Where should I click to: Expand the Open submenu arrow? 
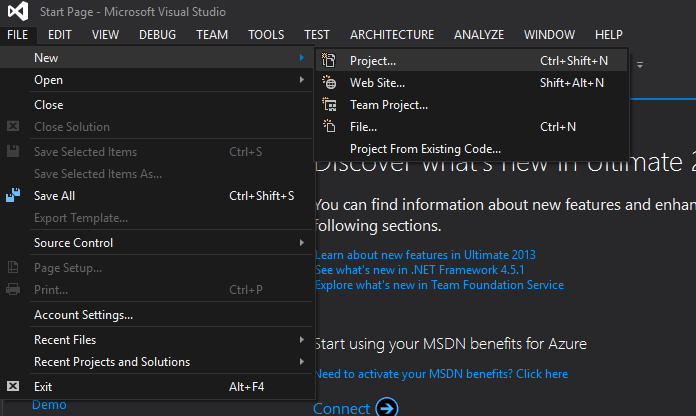click(x=302, y=80)
